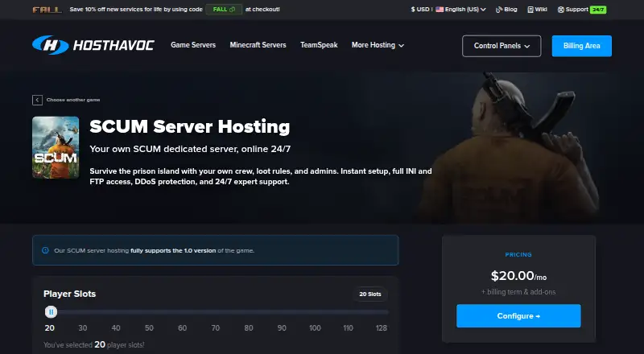Select 60 on the player slots scale
Image resolution: width=644 pixels, height=354 pixels.
pyautogui.click(x=183, y=327)
